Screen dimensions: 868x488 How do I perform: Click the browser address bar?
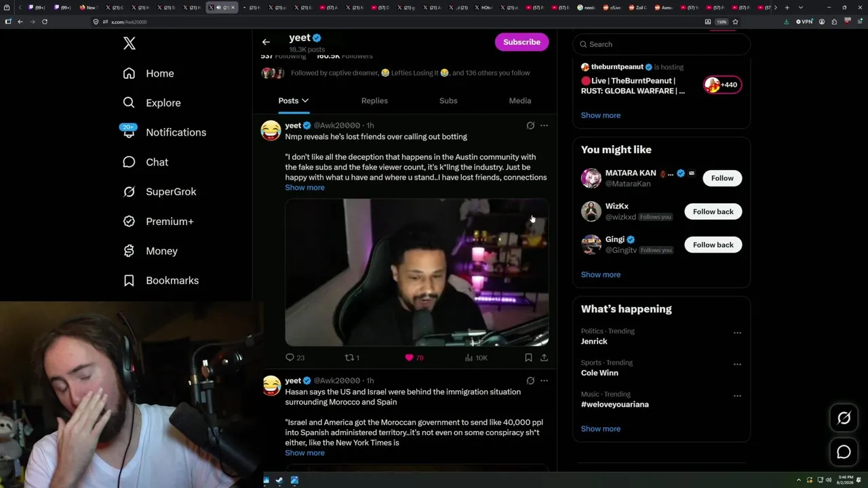pyautogui.click(x=397, y=22)
